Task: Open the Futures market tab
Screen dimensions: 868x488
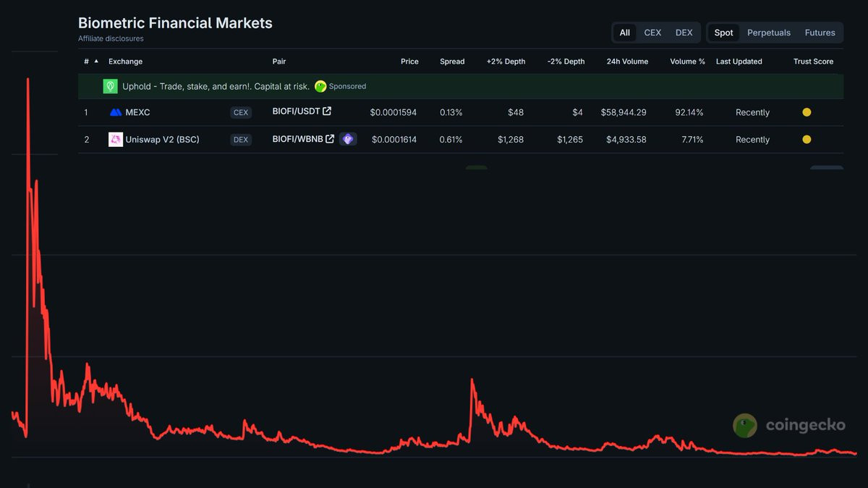Action: point(820,33)
